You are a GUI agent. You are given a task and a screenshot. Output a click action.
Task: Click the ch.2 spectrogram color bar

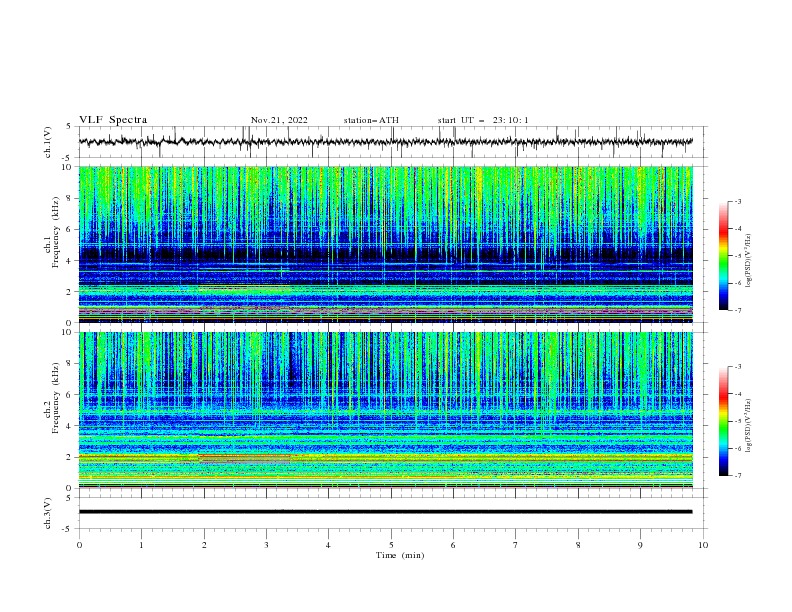[723, 421]
